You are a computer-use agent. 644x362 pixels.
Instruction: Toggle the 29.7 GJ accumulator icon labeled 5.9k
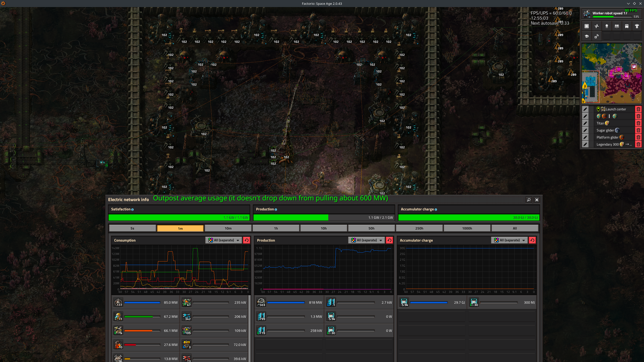click(404, 302)
